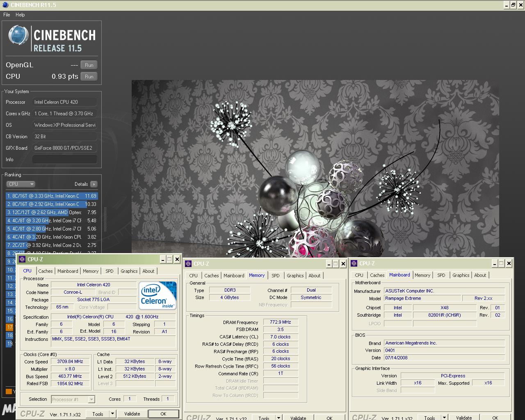Switch to Graphics tab in middle CPU-Z
The height and width of the screenshot is (420, 525).
pyautogui.click(x=295, y=276)
